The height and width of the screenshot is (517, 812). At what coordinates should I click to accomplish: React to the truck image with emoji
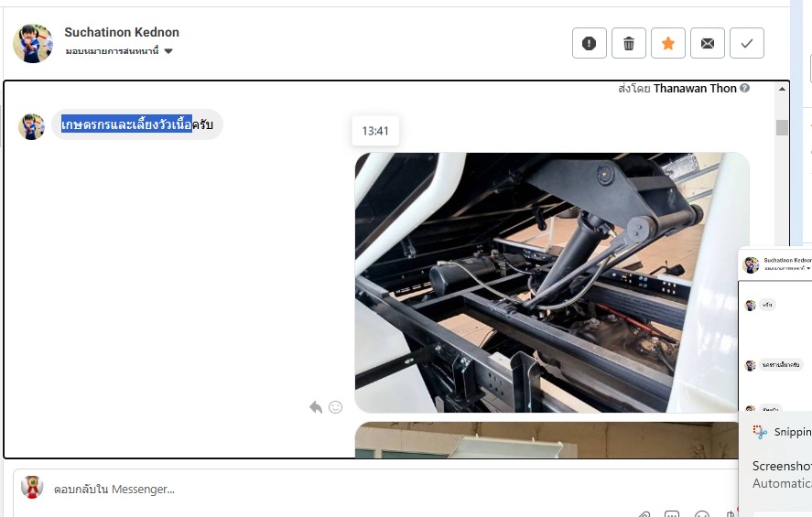336,407
